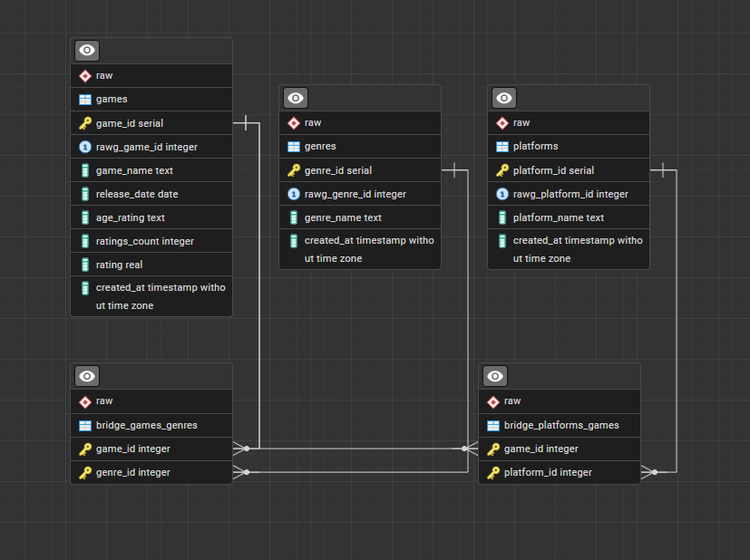The height and width of the screenshot is (560, 750).
Task: Select the key icon for genre_id serial
Action: pos(294,169)
